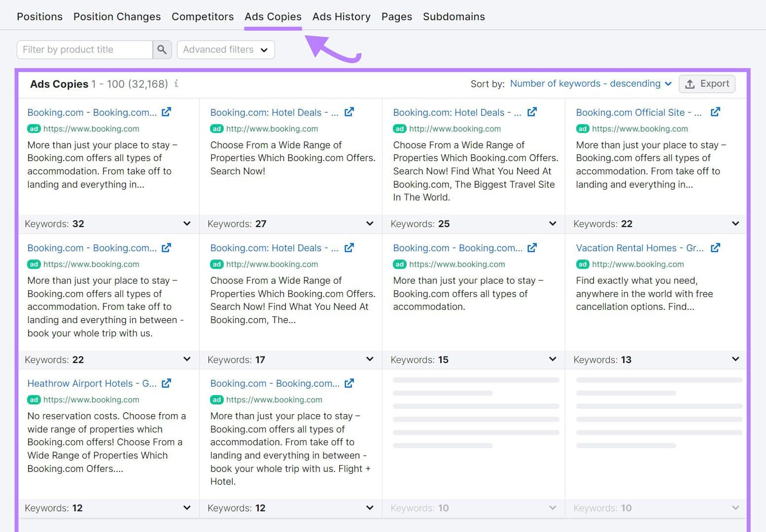Screen dimensions: 766x532
Task: Click external link icon on Vacation Rental Homes ad
Action: (716, 248)
